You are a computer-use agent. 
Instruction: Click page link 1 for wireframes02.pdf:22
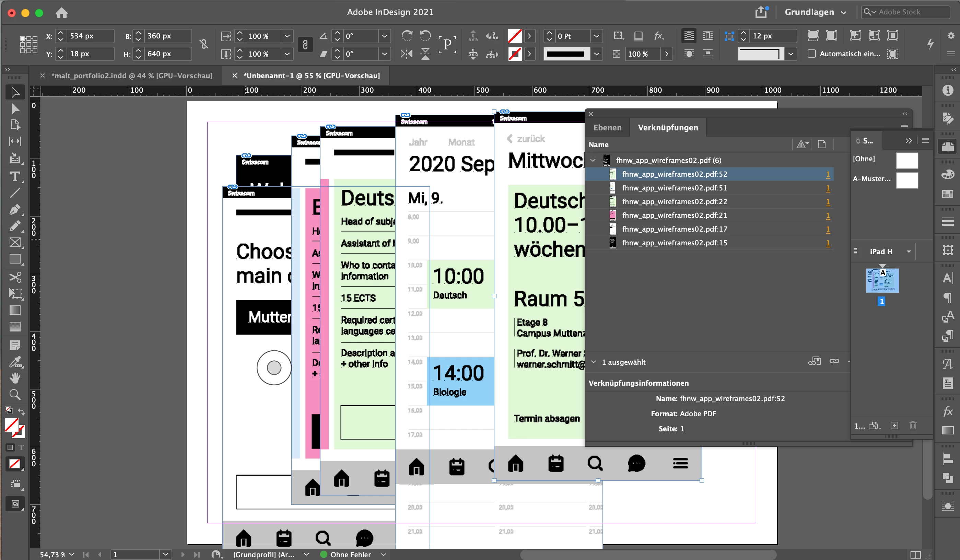click(x=828, y=201)
